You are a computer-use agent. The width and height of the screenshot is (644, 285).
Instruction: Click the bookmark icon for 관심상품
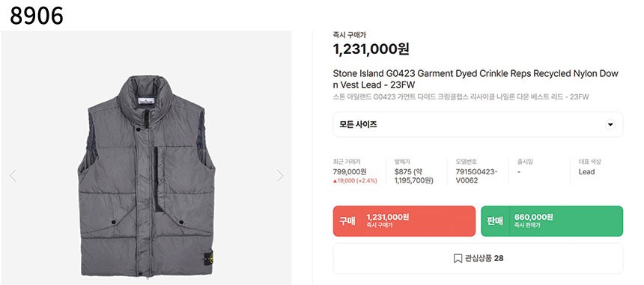[x=458, y=258]
